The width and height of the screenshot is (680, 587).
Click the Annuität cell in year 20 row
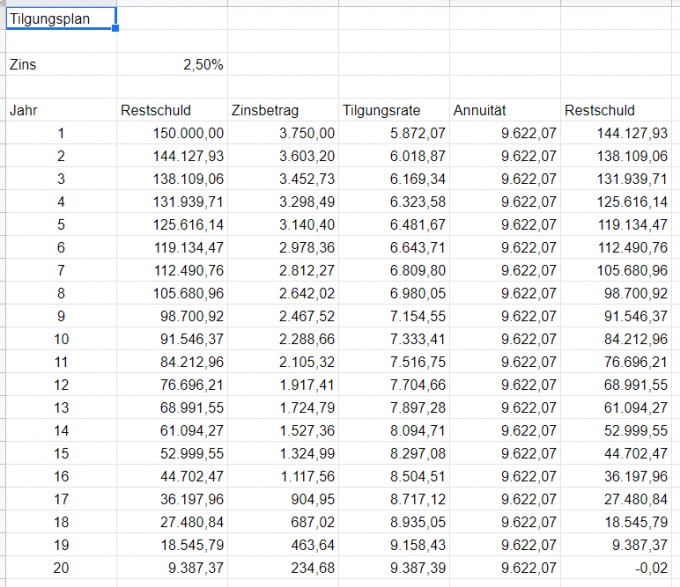(x=505, y=567)
